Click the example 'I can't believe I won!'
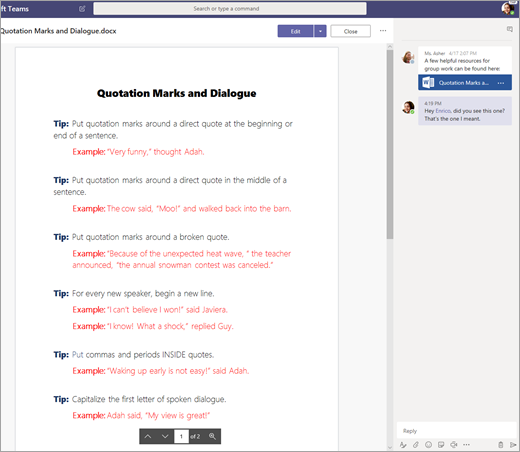The image size is (520, 452). pyautogui.click(x=150, y=310)
